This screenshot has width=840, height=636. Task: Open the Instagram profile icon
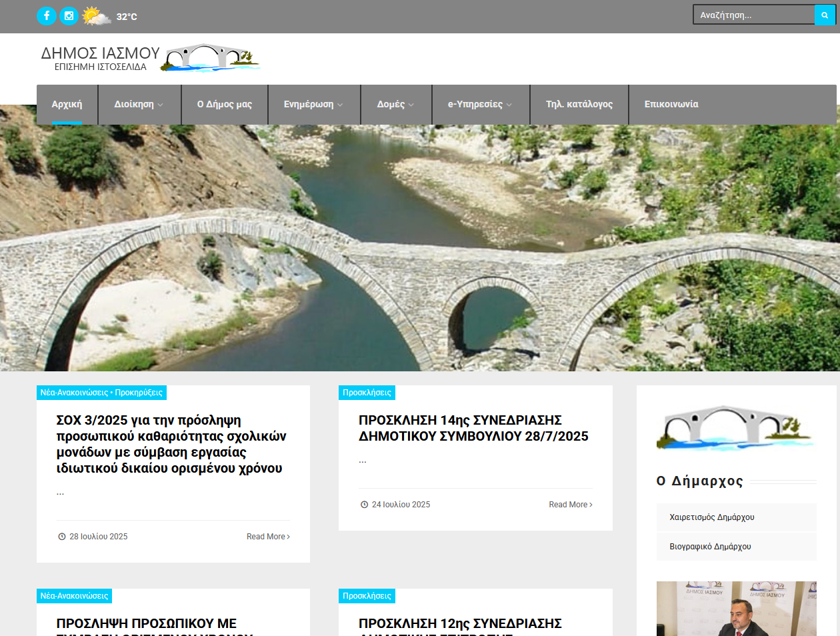click(x=69, y=16)
